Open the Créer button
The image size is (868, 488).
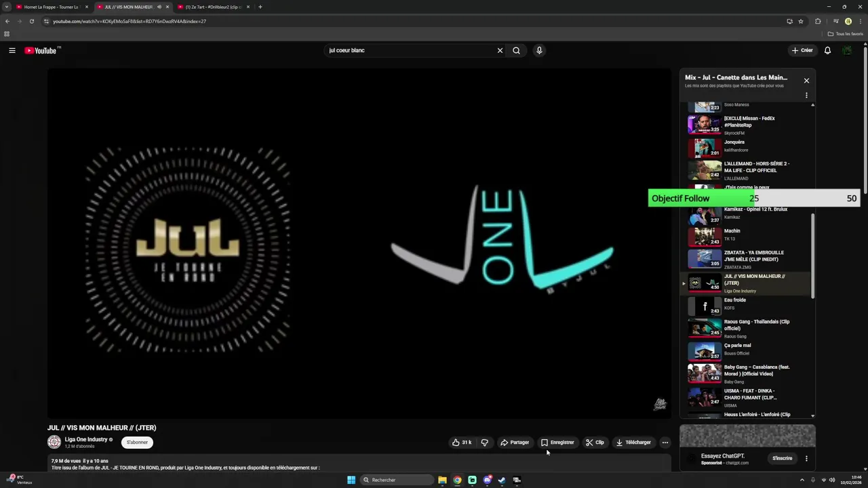pyautogui.click(x=802, y=50)
